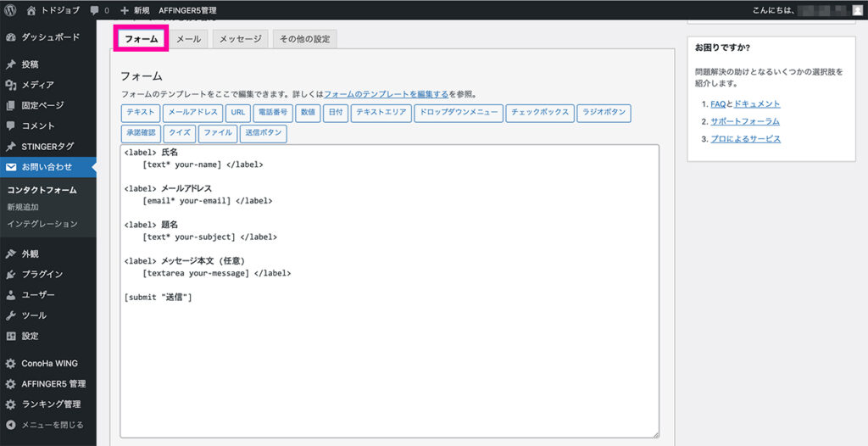Open ダッシュボード dashboard icon in sidebar

[10, 37]
